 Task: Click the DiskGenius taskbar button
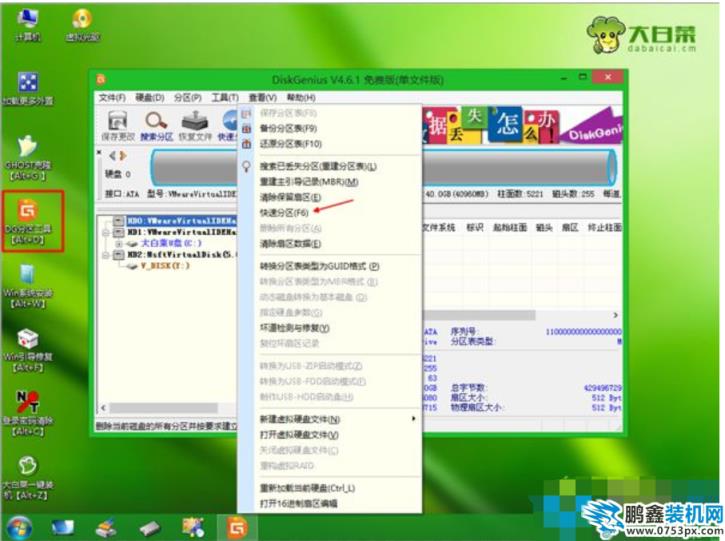point(237,528)
